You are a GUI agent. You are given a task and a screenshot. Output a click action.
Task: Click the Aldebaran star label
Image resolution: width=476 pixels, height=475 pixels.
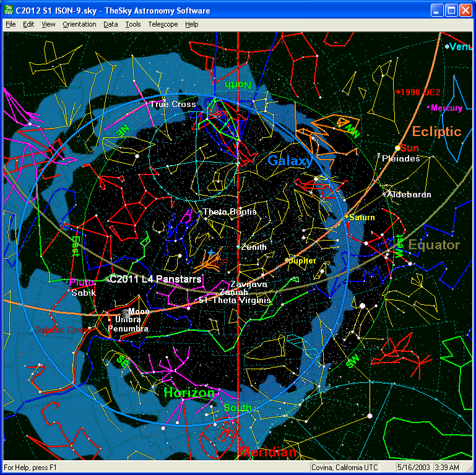(409, 194)
